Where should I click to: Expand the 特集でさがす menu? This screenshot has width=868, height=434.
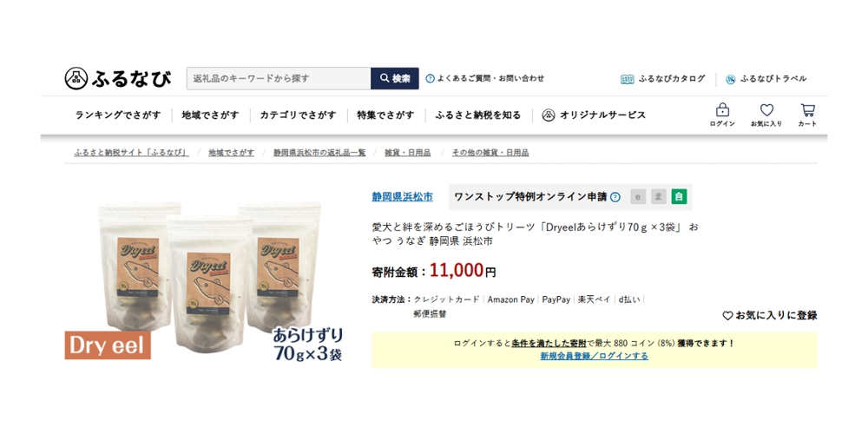(385, 115)
